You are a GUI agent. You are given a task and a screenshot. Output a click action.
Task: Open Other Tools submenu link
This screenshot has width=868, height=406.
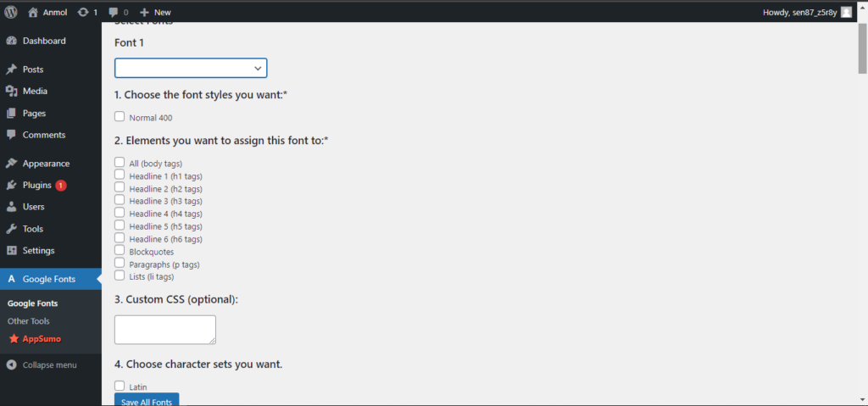click(x=28, y=320)
